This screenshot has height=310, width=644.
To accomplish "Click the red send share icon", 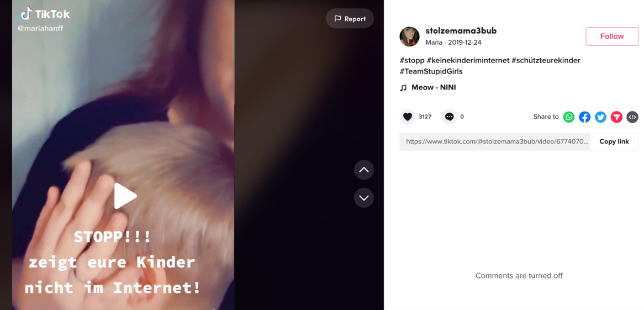I will (616, 117).
